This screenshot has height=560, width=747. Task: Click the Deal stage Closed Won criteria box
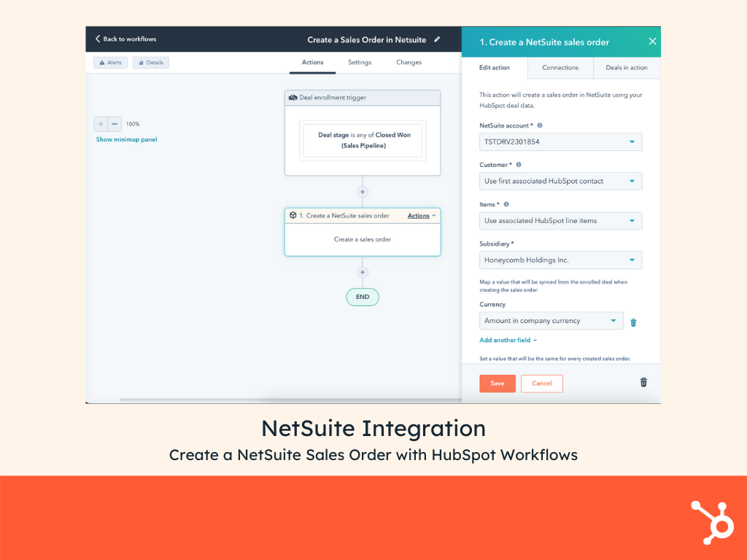[363, 141]
